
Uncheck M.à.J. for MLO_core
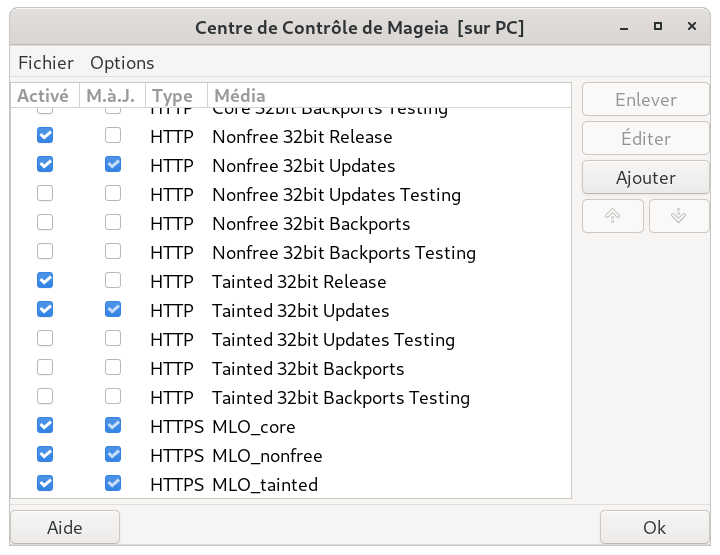[113, 425]
